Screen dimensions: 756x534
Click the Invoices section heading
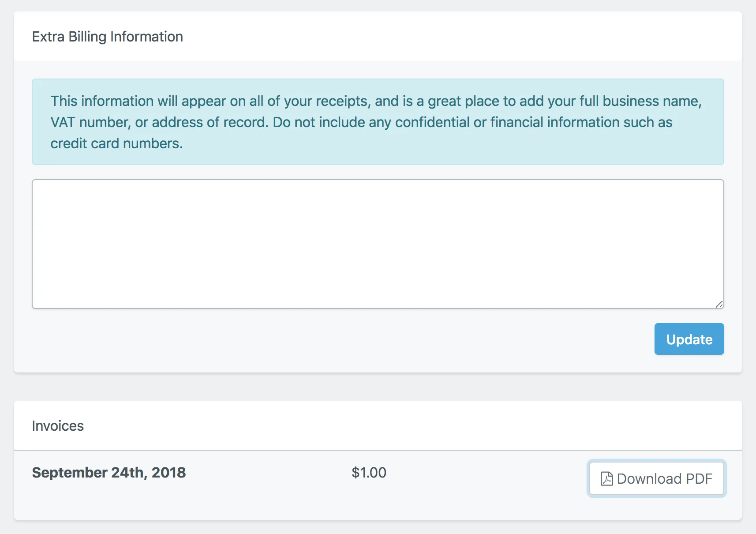pyautogui.click(x=58, y=426)
